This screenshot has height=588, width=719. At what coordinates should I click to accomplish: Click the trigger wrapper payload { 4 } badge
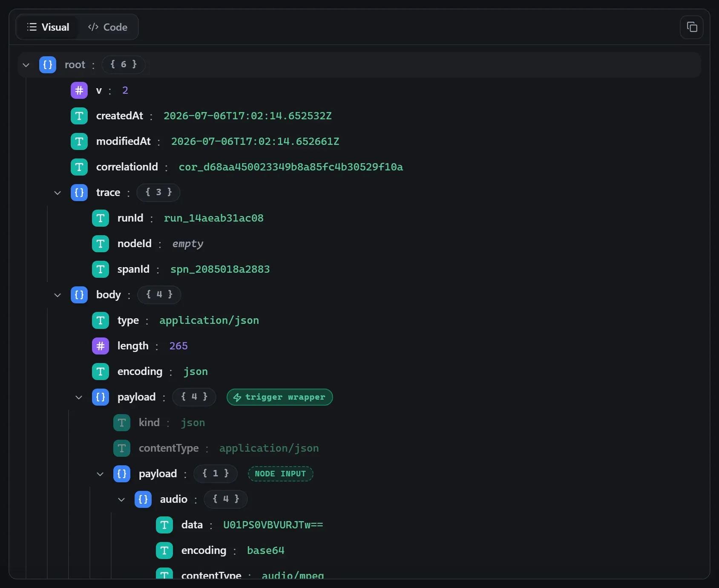tap(194, 397)
